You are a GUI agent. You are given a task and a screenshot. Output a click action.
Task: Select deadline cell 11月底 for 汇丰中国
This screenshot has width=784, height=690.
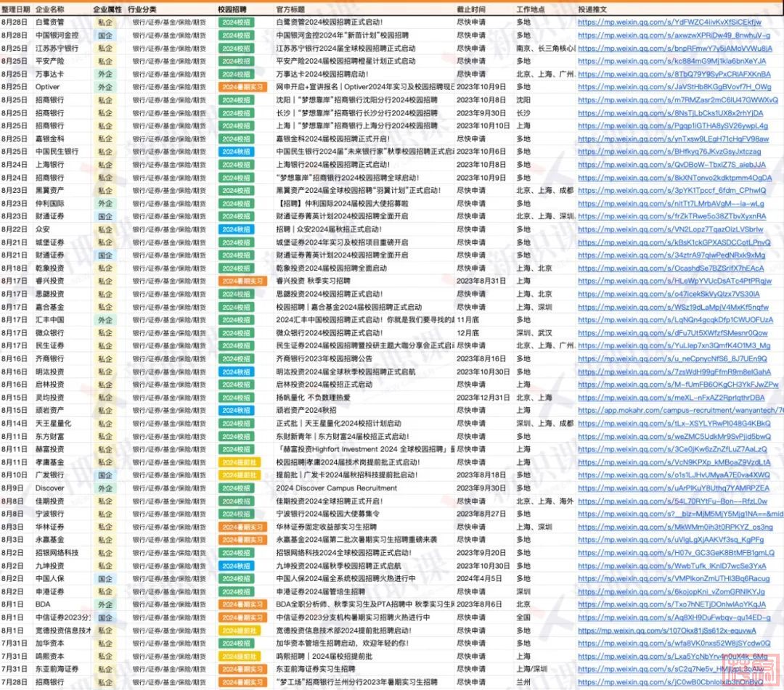click(467, 320)
